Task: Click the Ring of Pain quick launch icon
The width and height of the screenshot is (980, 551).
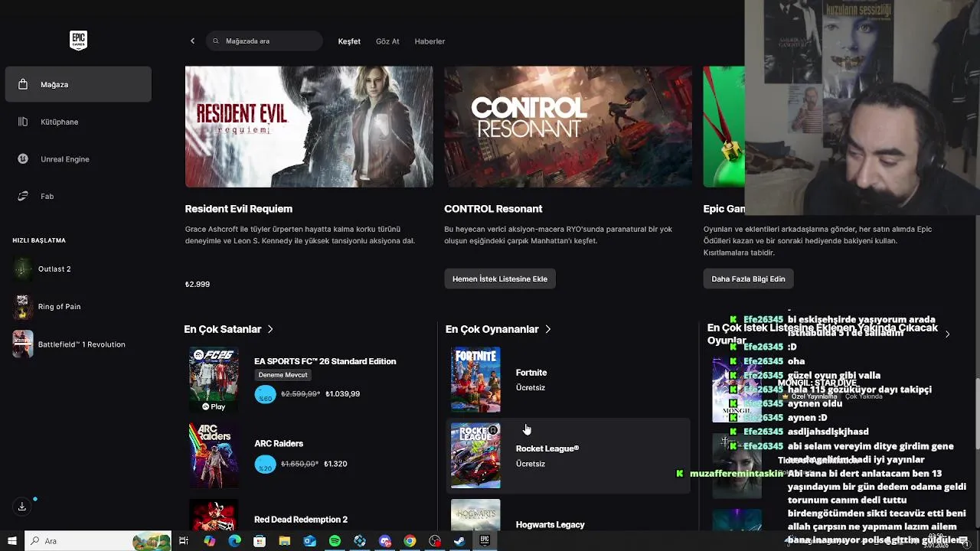Action: (x=23, y=306)
